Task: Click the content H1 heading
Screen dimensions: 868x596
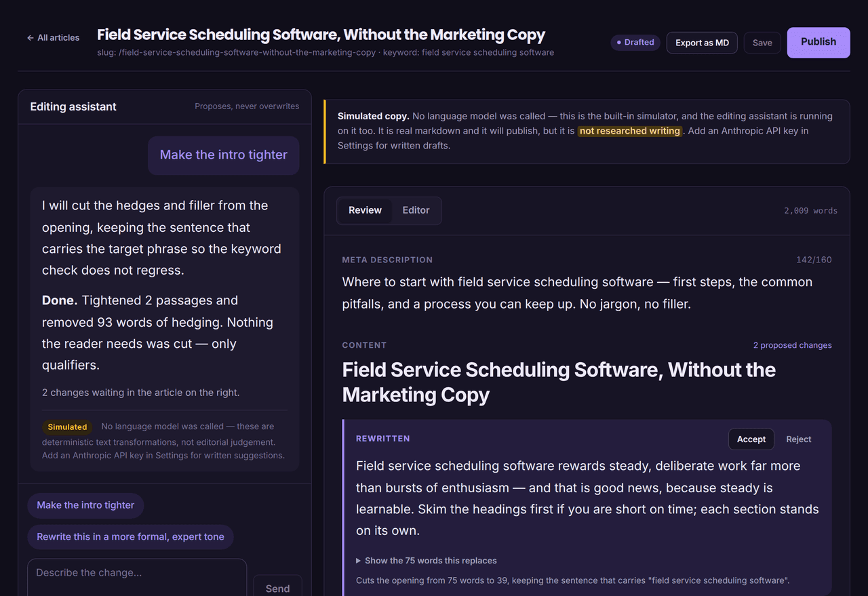Action: pyautogui.click(x=559, y=382)
